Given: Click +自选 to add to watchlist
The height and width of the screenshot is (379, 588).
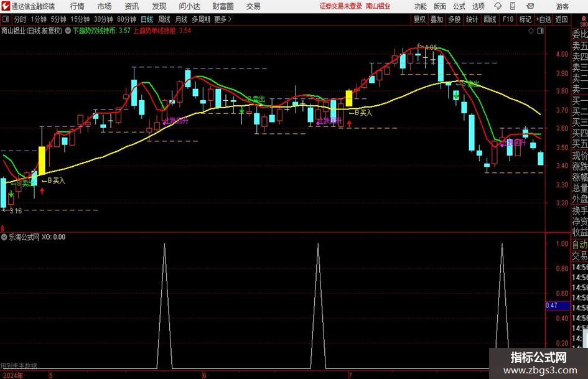Looking at the screenshot, I should point(543,19).
